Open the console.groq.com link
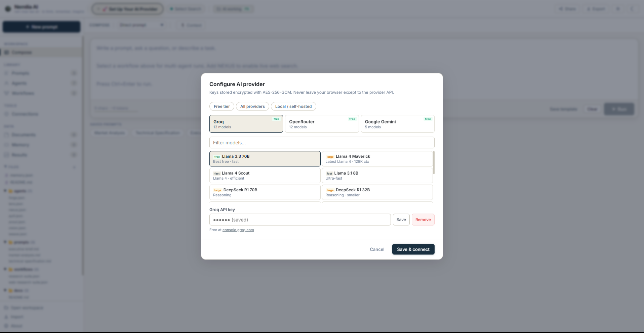Image resolution: width=644 pixels, height=333 pixels. coord(238,230)
